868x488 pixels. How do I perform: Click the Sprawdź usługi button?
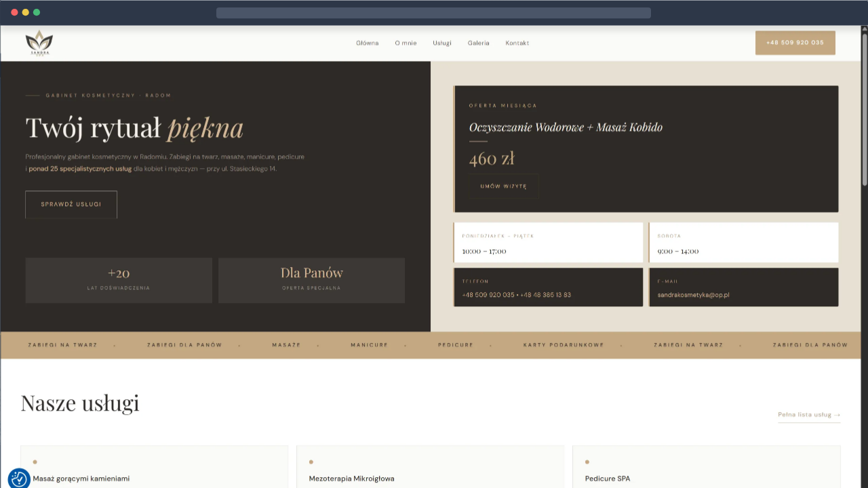(71, 204)
